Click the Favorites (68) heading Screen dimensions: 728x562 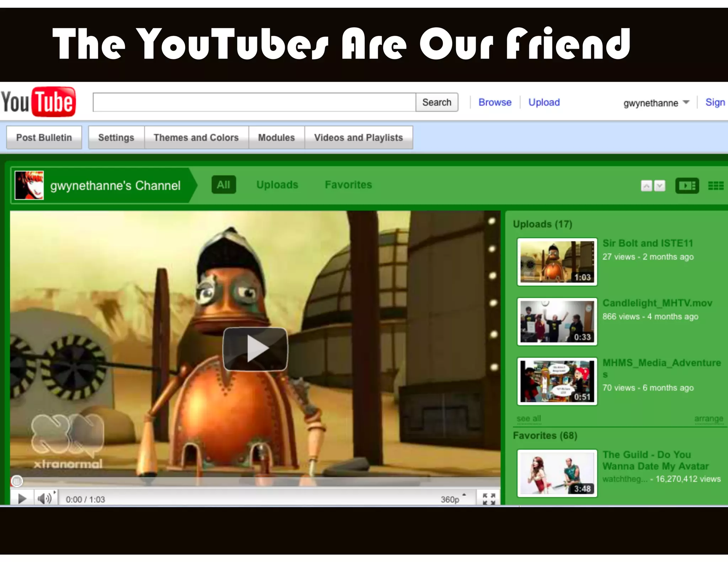(545, 436)
